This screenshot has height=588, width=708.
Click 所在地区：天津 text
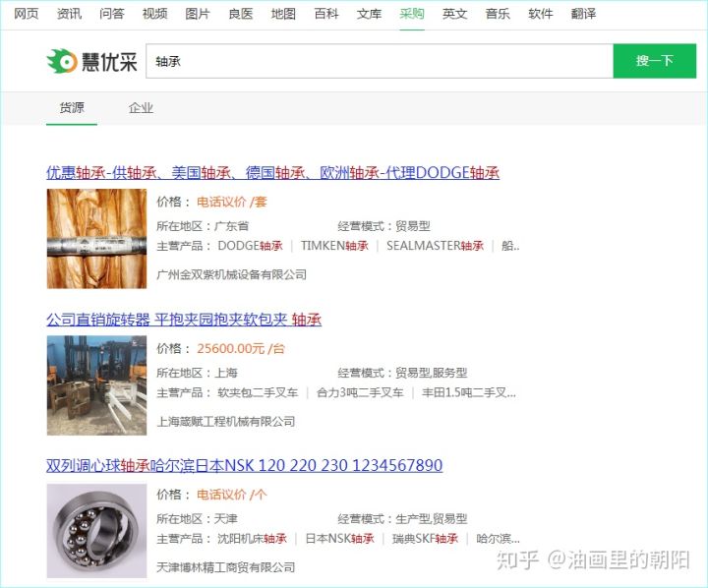tap(197, 518)
